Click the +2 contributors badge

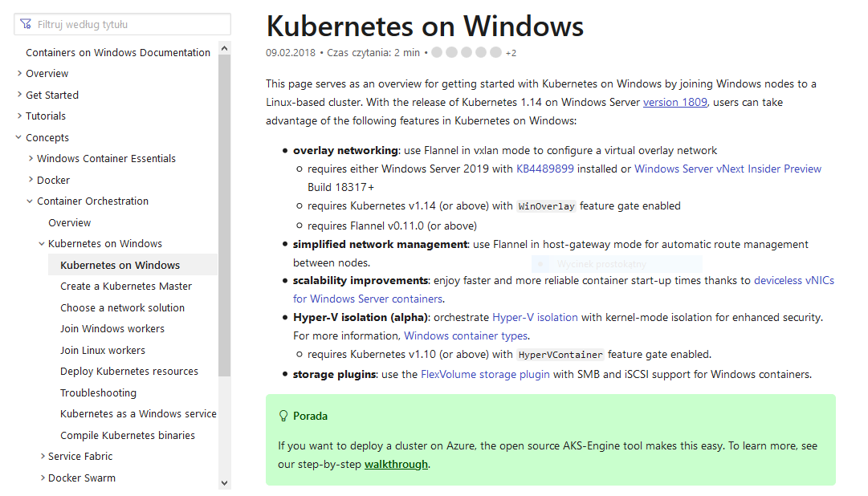[509, 51]
